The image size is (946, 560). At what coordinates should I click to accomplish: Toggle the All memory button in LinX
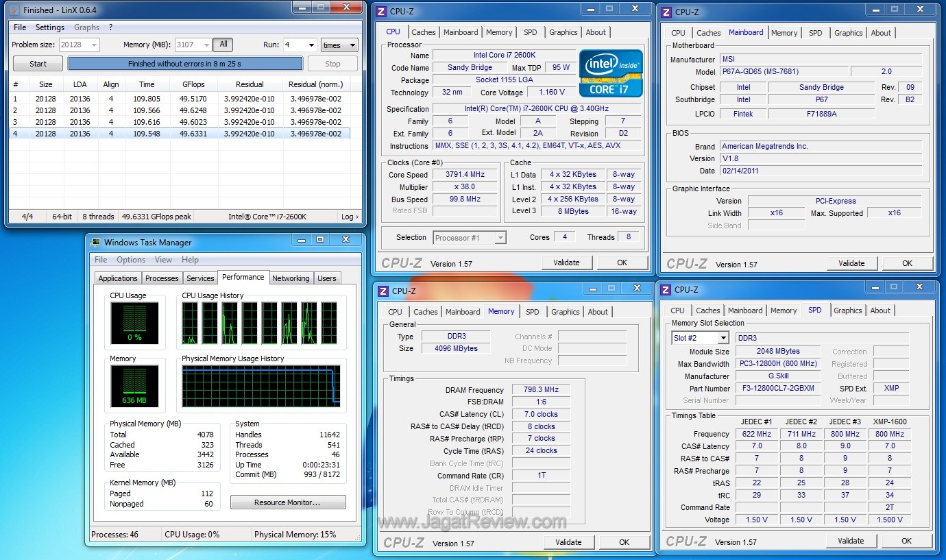click(x=223, y=45)
